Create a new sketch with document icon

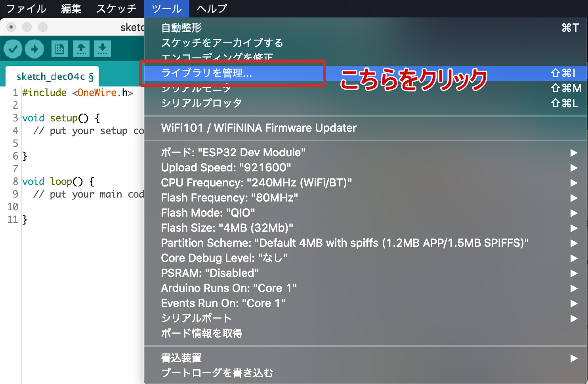[x=59, y=49]
